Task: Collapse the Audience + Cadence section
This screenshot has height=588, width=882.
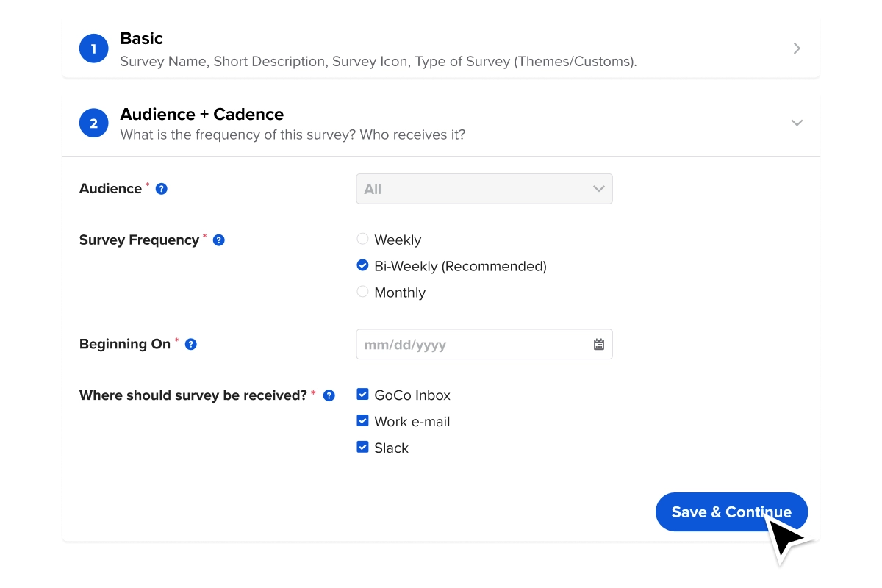Action: coord(797,123)
